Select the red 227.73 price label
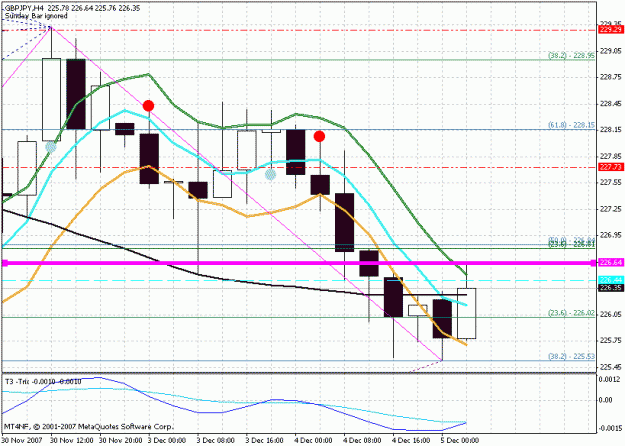Image resolution: width=625 pixels, height=446 pixels. pyautogui.click(x=610, y=167)
